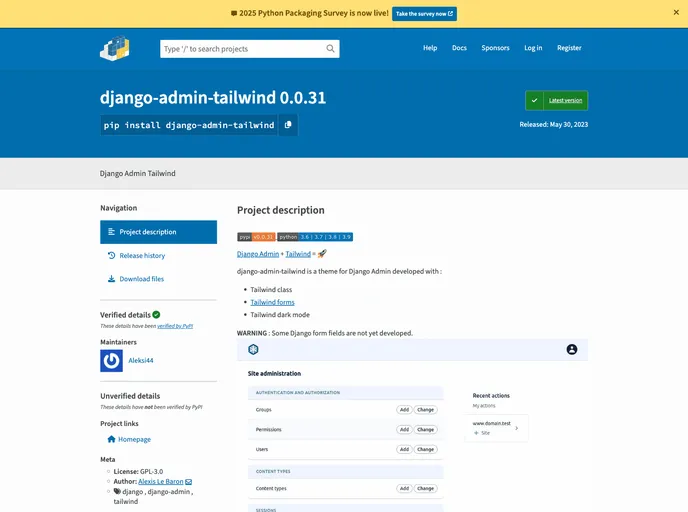Click the Homepage house icon
The image size is (688, 512).
(111, 439)
